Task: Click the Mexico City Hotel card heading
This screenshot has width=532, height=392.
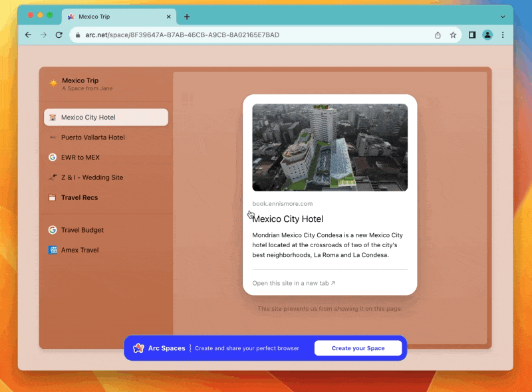Action: point(288,219)
